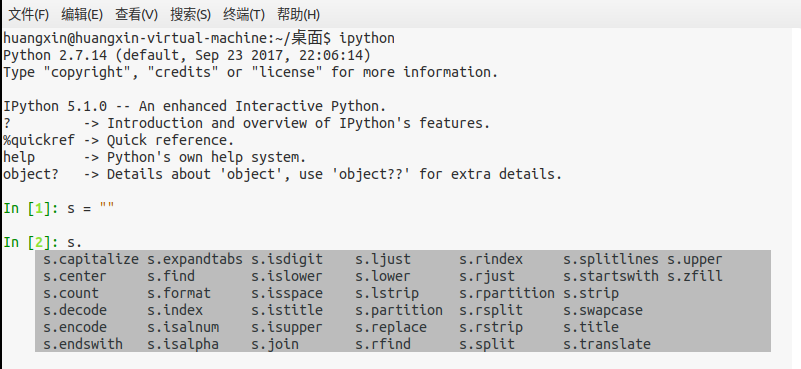Select the s.format completion option
801x369 pixels.
click(179, 293)
